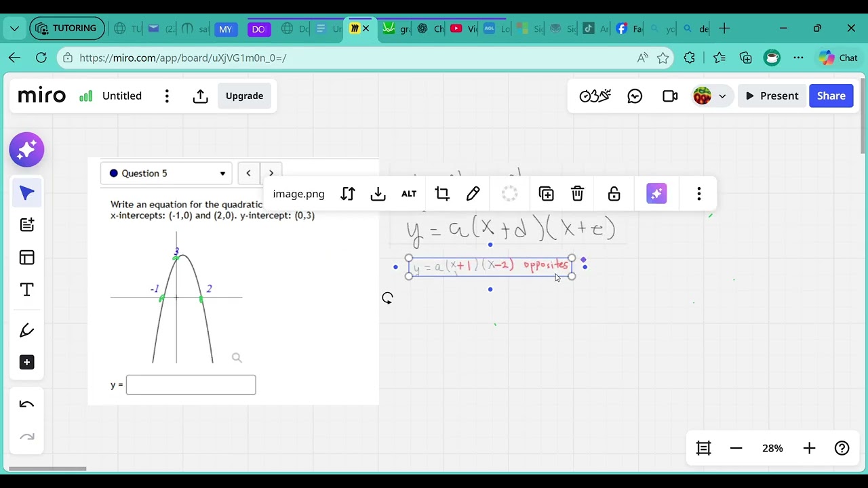
Task: Open Copilot Chat button
Action: [x=838, y=58]
